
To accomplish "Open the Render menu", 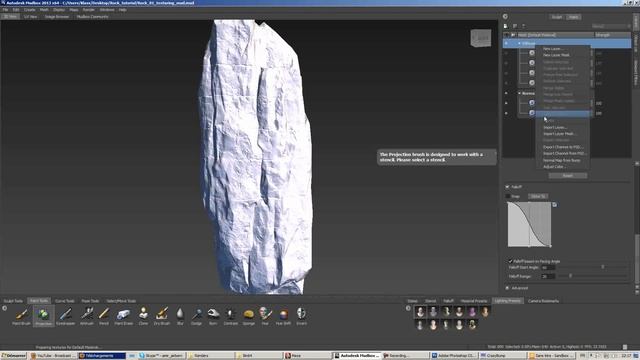I will [89, 9].
